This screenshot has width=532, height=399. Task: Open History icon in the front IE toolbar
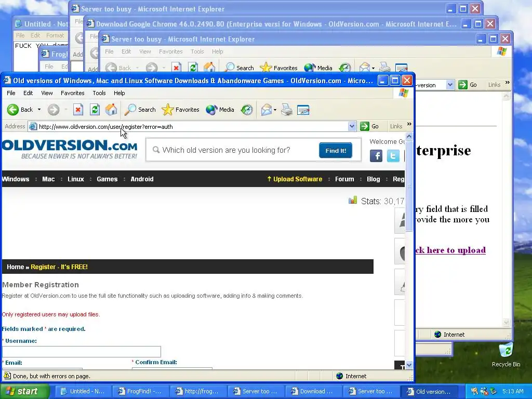click(x=247, y=110)
